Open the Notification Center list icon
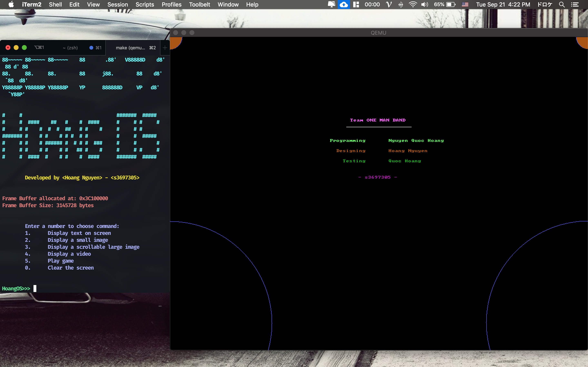Image resolution: width=588 pixels, height=367 pixels. pyautogui.click(x=575, y=5)
